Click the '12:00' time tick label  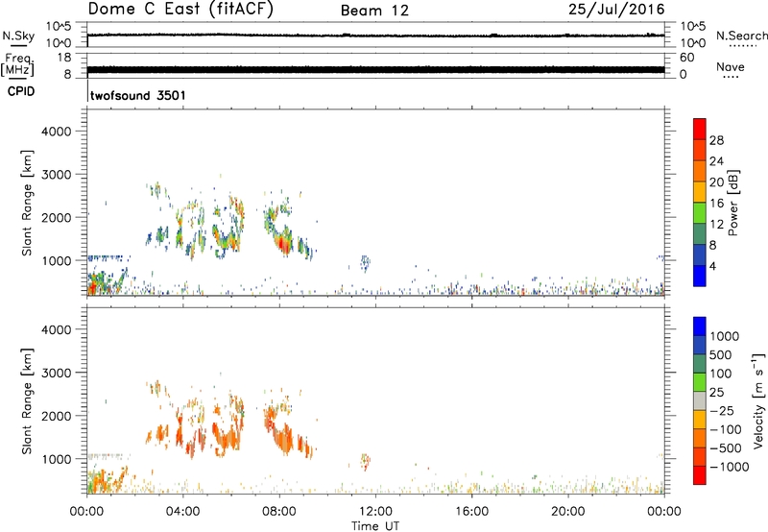[375, 512]
